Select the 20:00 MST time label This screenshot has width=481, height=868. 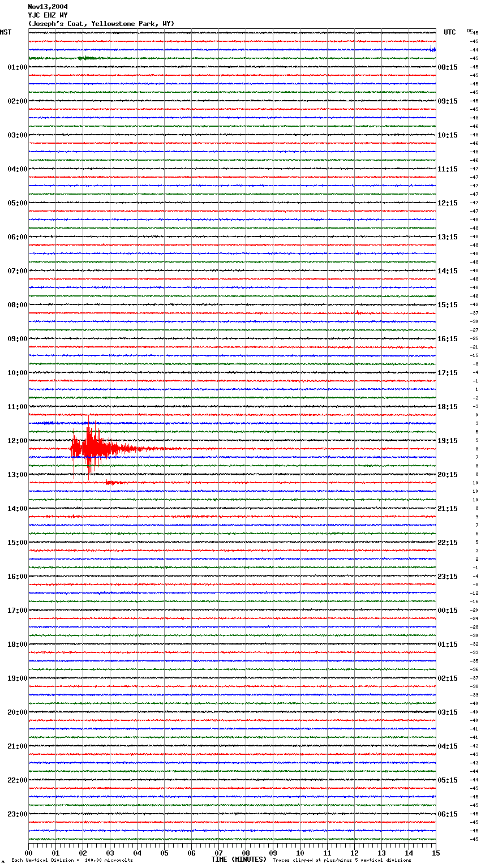tap(17, 712)
